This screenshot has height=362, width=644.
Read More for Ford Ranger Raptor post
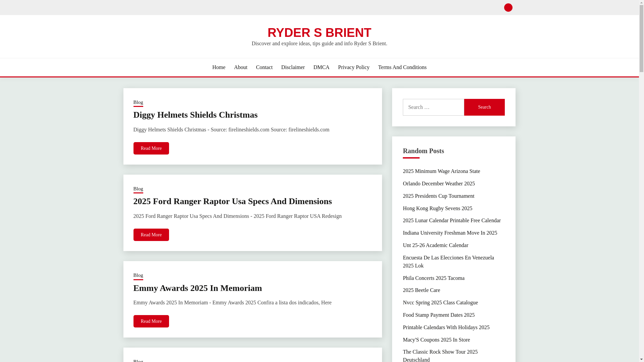pos(151,235)
